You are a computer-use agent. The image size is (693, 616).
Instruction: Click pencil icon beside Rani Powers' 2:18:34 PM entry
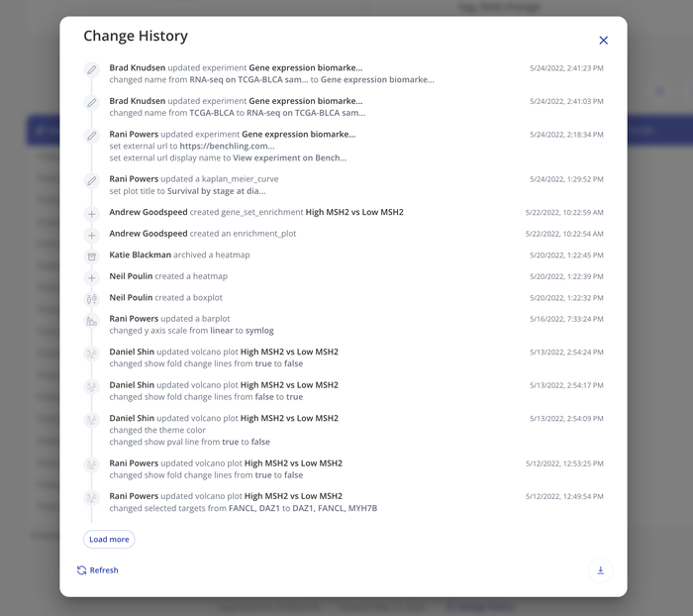click(x=91, y=135)
